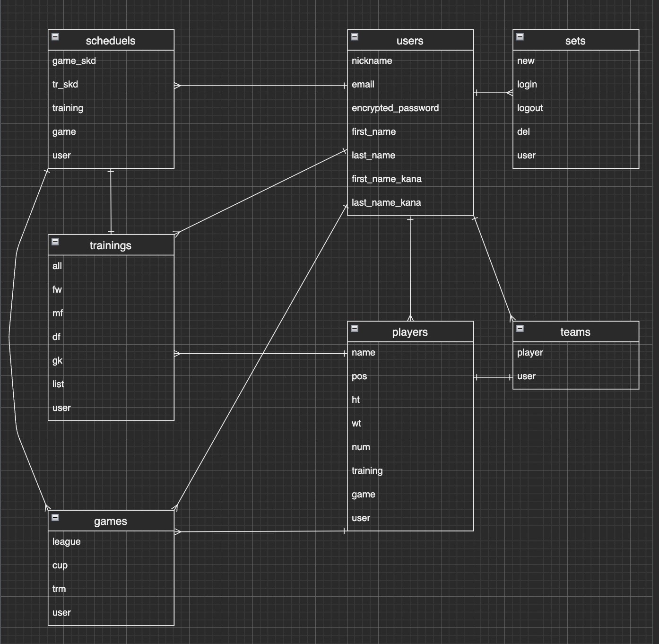Click the league field in games
The width and height of the screenshot is (659, 644).
point(66,541)
